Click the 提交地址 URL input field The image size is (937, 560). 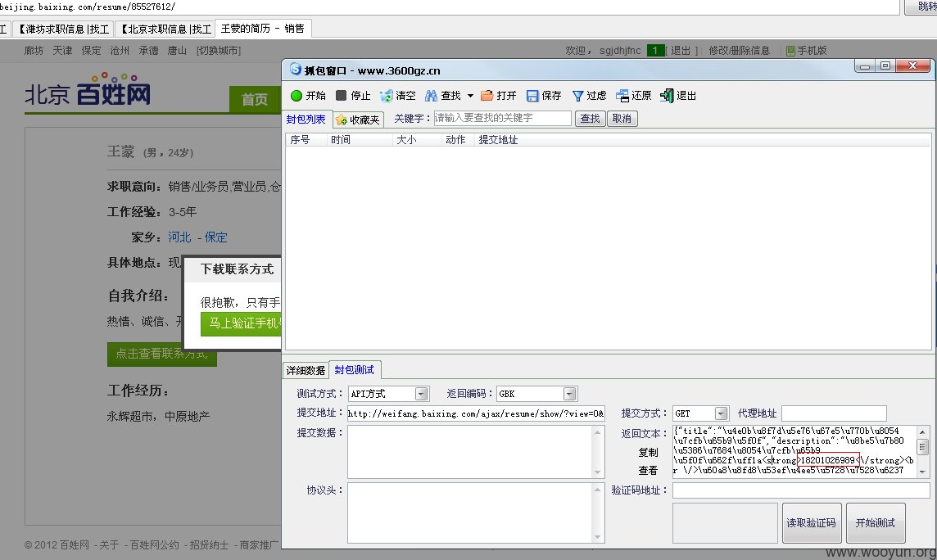coord(476,413)
